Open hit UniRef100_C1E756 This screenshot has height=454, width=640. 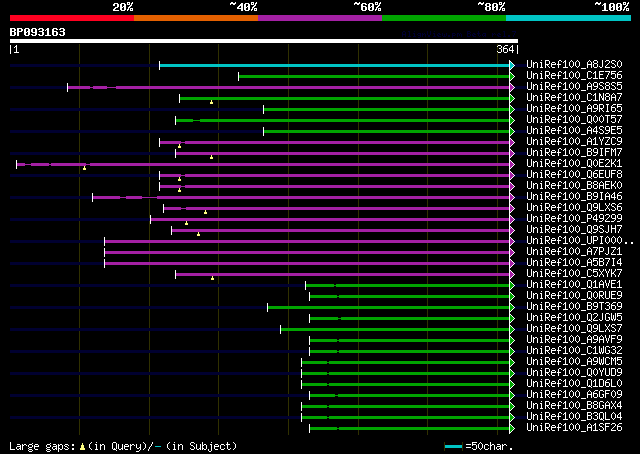[574, 76]
